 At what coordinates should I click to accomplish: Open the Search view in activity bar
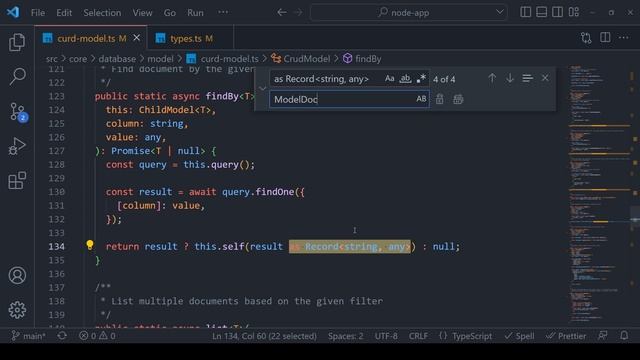17,76
